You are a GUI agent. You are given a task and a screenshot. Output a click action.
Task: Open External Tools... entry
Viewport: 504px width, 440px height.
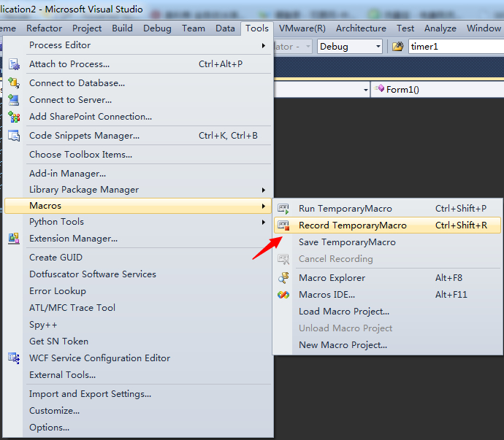137,375
